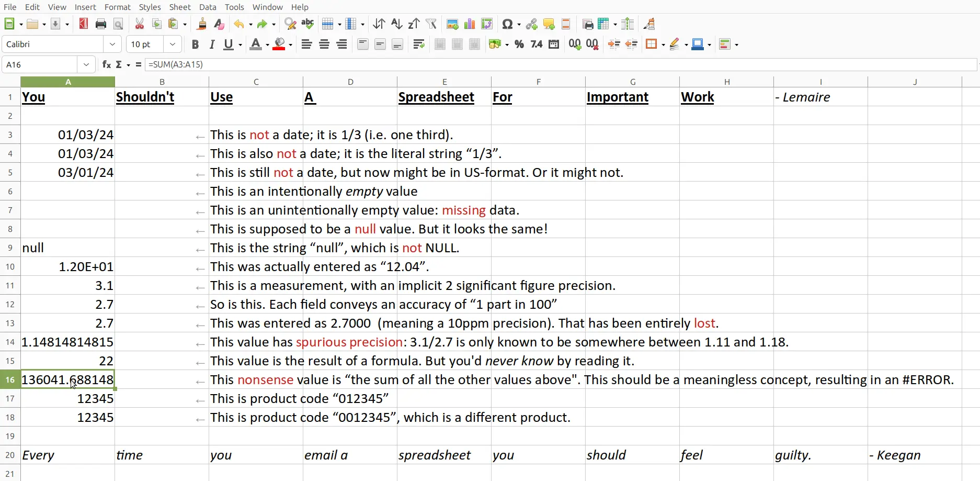This screenshot has height=481, width=980.
Task: Center cell text horizontally
Action: tap(324, 44)
